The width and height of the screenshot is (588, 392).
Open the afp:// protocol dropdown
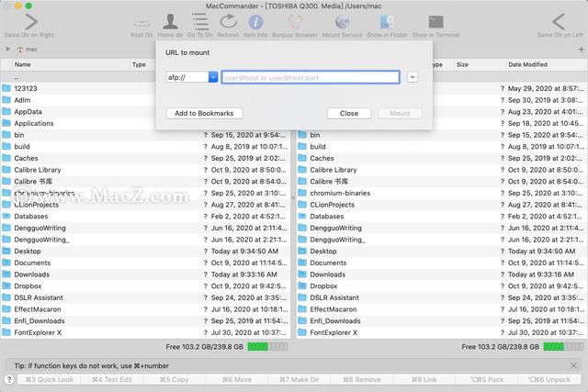[213, 77]
